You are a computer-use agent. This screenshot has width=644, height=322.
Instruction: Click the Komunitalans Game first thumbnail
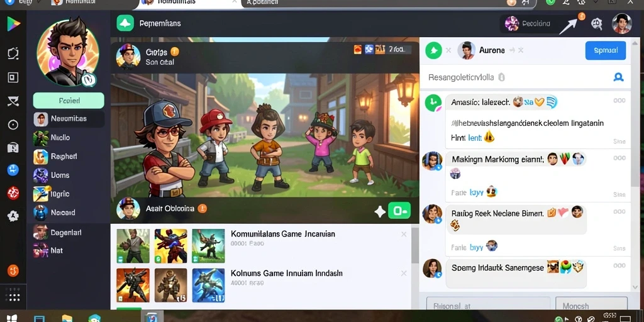pos(133,246)
